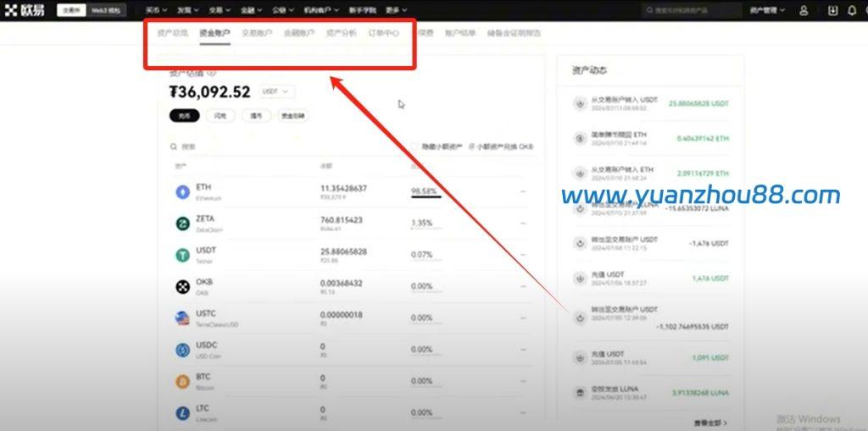This screenshot has height=431, width=868.
Task: Open the notification bell icon
Action: 852,11
